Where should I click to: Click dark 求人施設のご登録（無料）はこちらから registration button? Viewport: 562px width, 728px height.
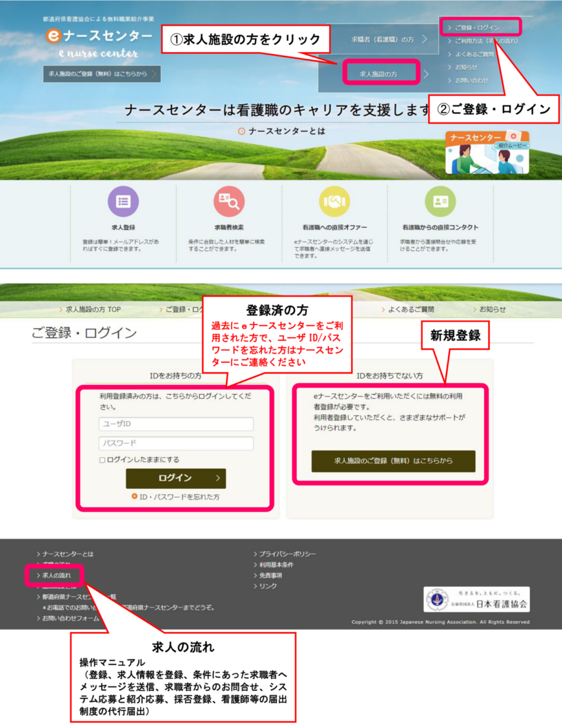(393, 461)
